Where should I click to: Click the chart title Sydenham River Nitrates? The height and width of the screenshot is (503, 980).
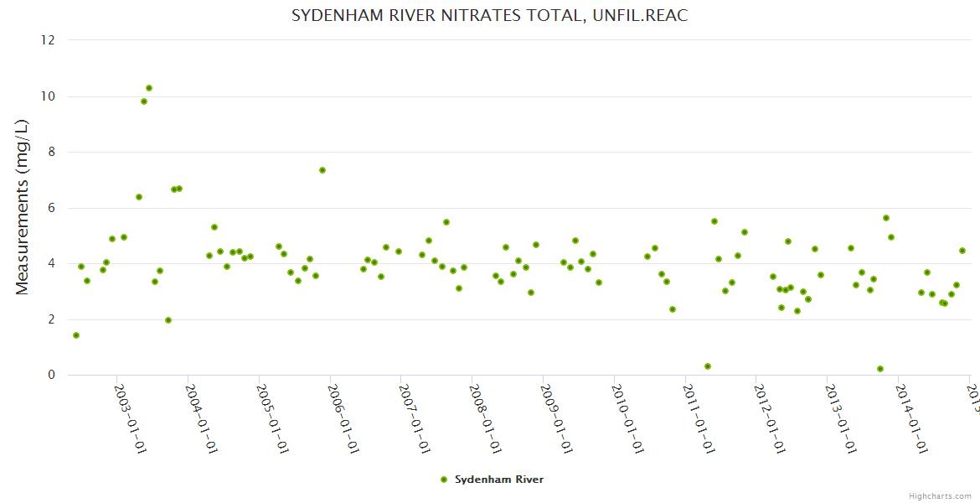point(489,16)
